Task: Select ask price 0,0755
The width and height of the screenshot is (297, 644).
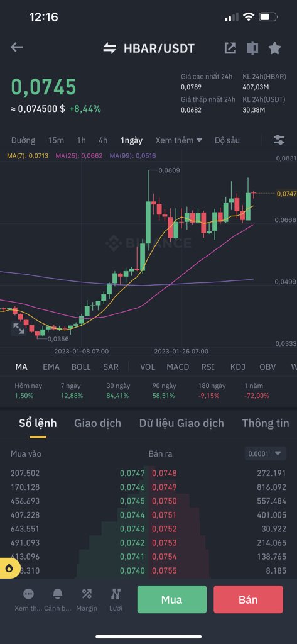Action: [165, 570]
